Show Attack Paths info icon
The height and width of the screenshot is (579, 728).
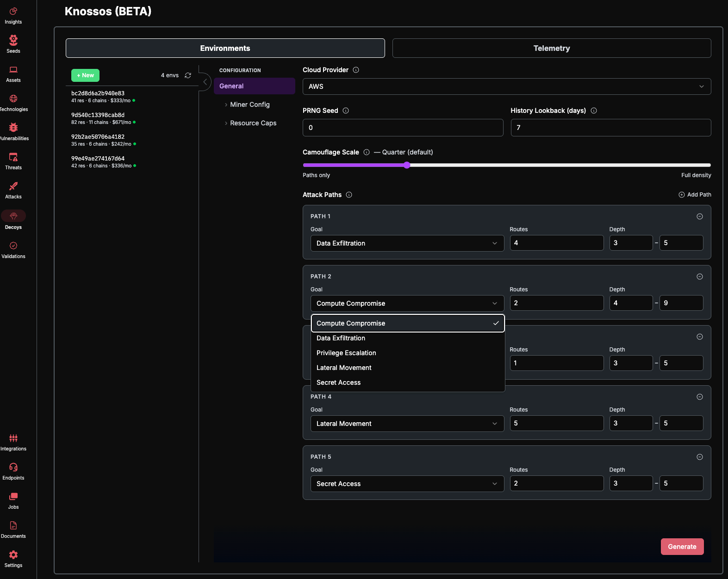pyautogui.click(x=349, y=195)
